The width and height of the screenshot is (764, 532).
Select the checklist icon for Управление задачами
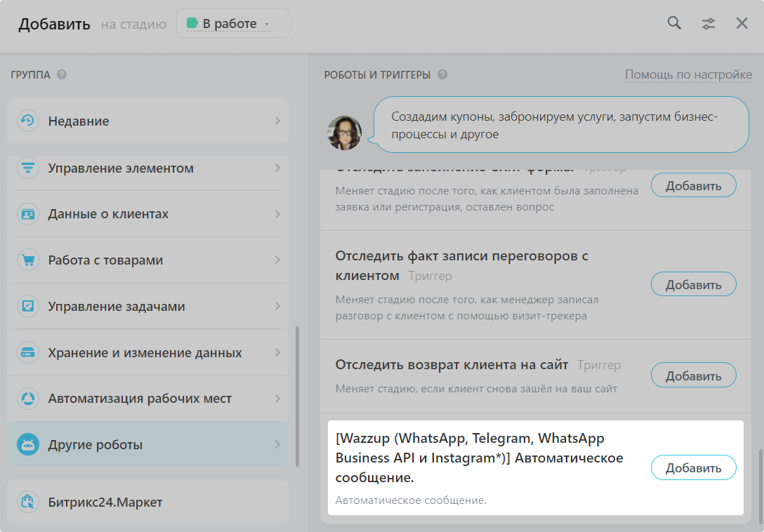28,306
